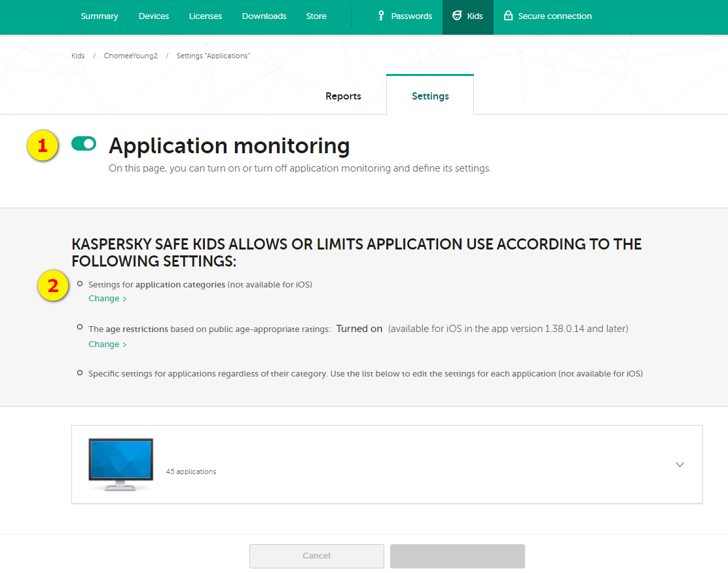Click the Kids breadcrumb link

pyautogui.click(x=78, y=56)
